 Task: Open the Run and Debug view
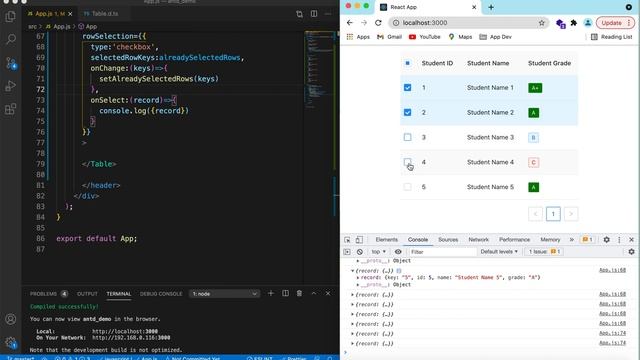tap(11, 86)
